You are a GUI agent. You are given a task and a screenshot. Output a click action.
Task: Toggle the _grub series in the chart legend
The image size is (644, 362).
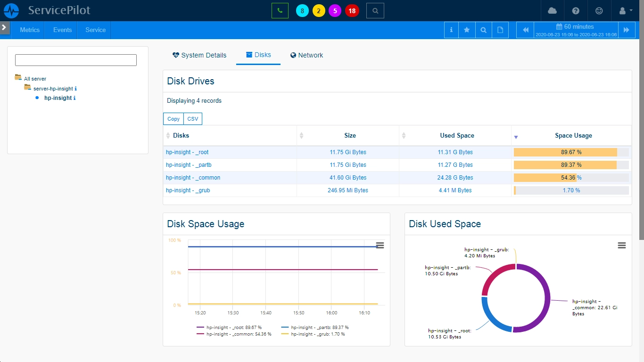pos(313,334)
